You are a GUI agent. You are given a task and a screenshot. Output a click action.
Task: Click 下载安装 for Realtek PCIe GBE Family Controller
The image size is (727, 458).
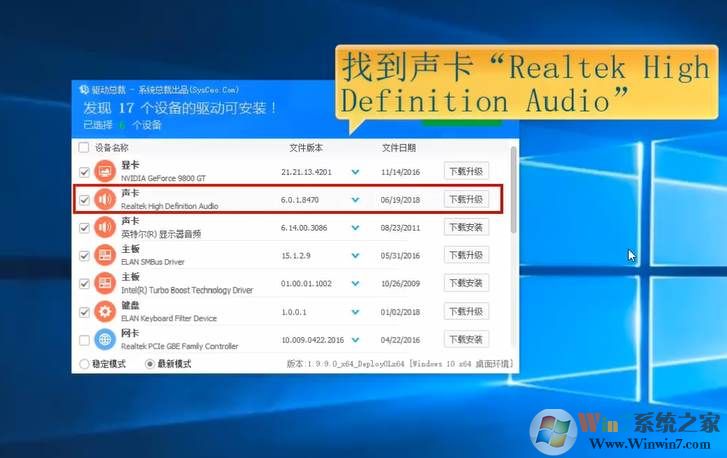click(466, 339)
